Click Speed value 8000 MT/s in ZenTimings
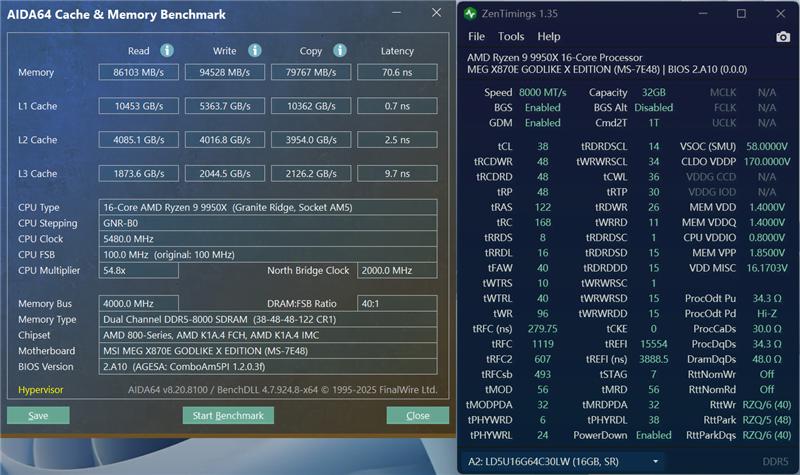This screenshot has height=475, width=800. pos(542,92)
